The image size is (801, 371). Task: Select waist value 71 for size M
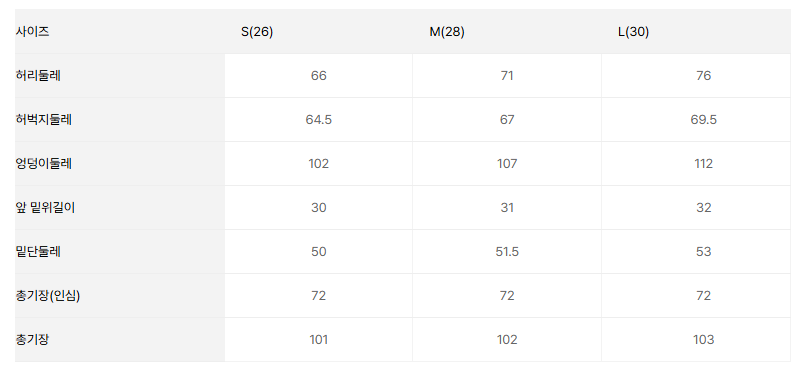coord(507,76)
